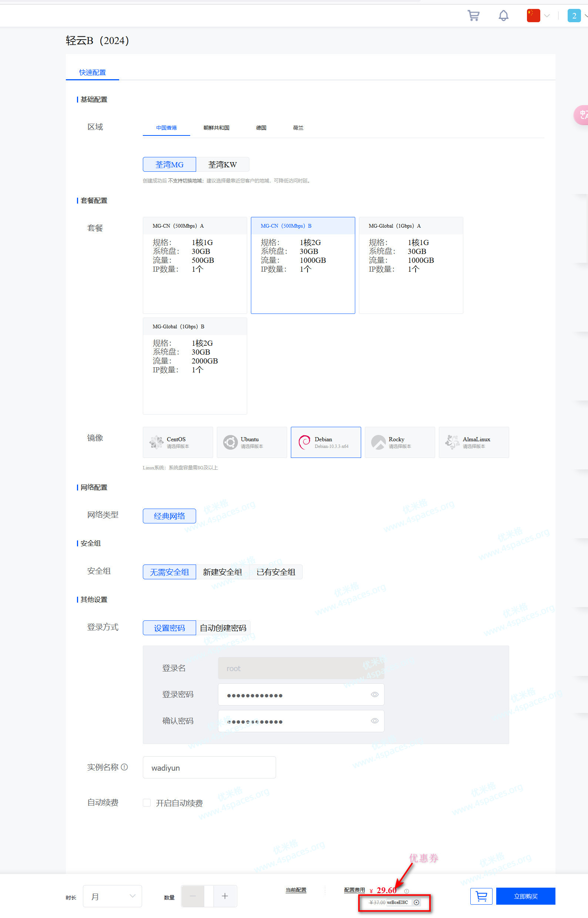Click the 实例名称 input field

coord(209,767)
